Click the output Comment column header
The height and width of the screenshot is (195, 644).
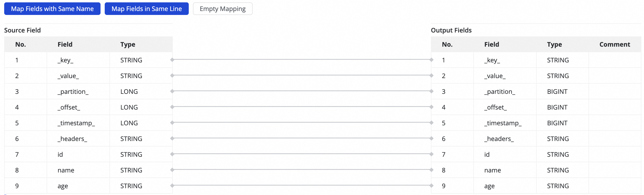pos(615,45)
